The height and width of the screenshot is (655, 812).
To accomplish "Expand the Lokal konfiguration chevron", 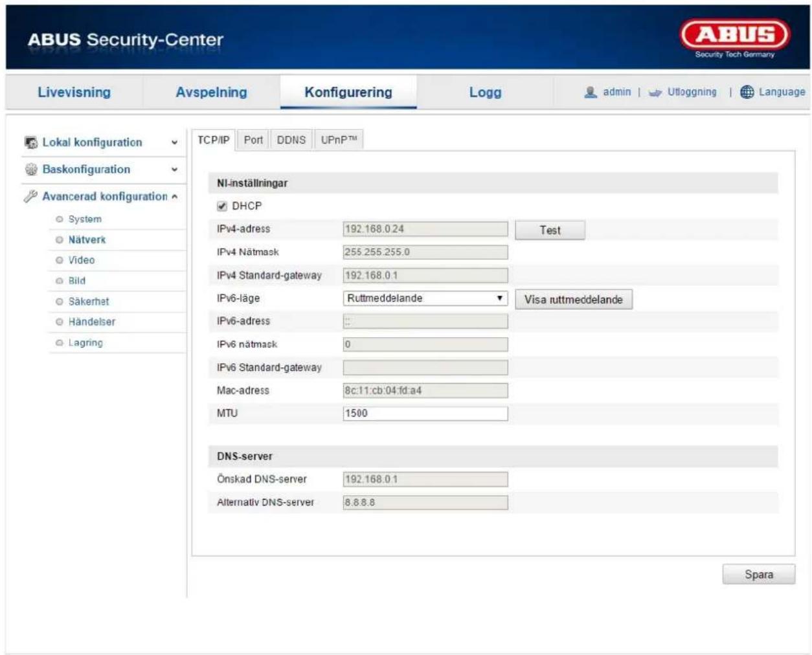I will 174,142.
